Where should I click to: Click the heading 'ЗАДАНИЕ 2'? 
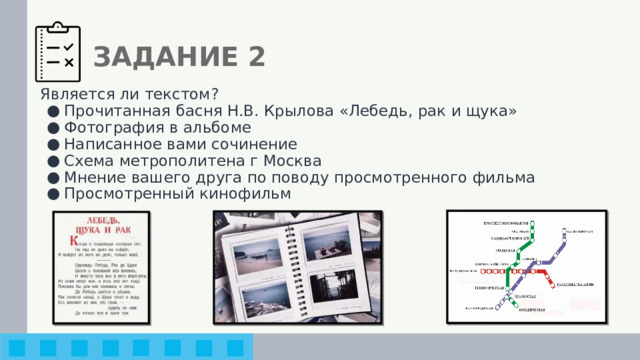[180, 57]
